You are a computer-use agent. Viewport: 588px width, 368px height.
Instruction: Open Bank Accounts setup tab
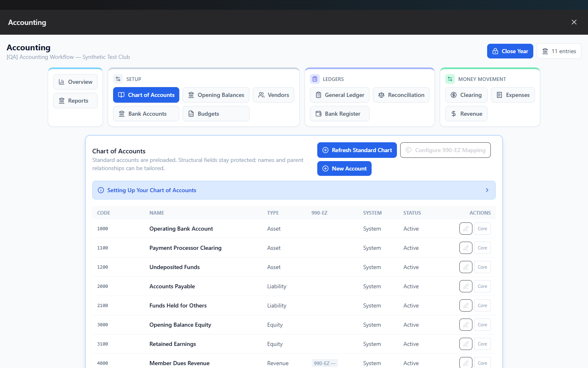coord(146,114)
